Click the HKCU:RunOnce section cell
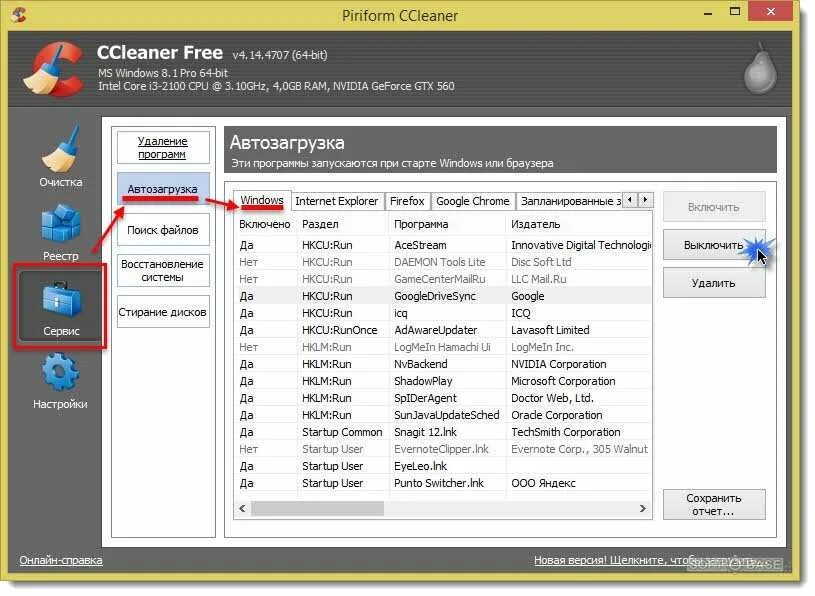The image size is (815, 596). point(339,330)
